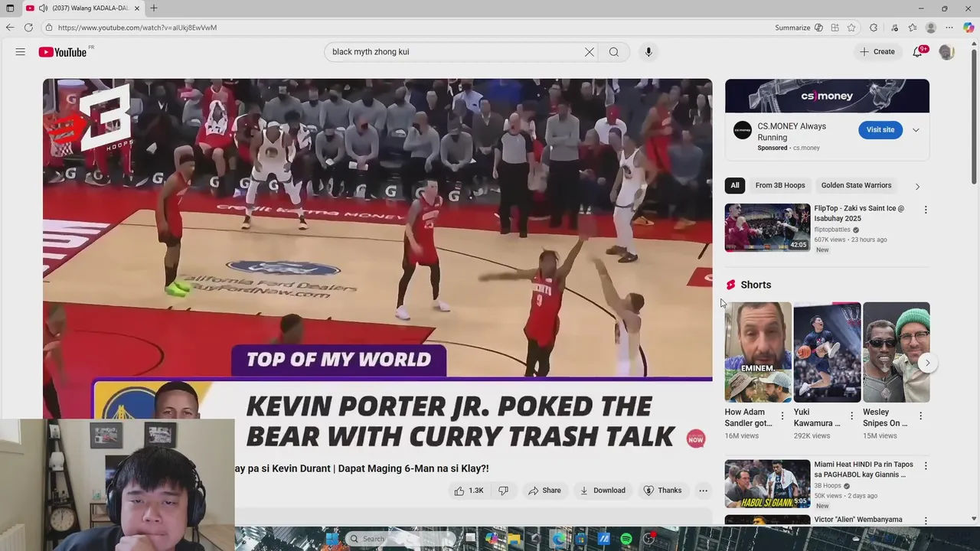Screen dimensions: 980x551
Task: Open the Miami Heat video thumbnail
Action: 767,484
